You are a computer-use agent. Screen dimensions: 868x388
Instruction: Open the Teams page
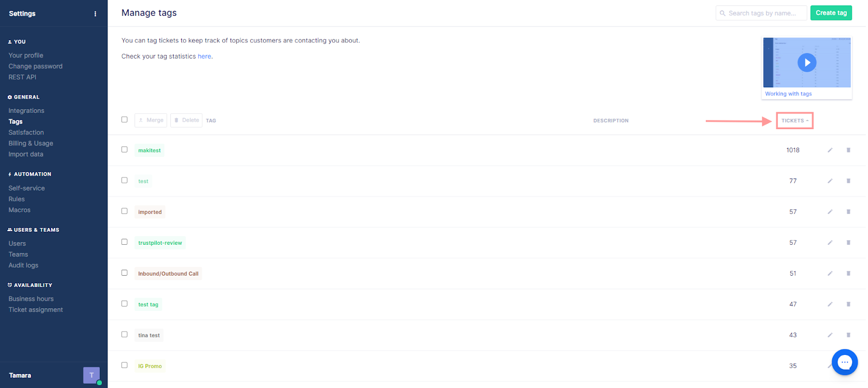point(18,255)
